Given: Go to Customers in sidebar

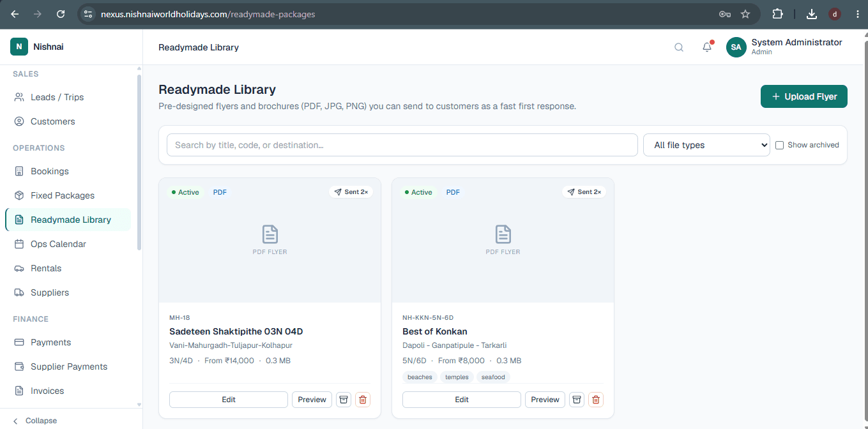Looking at the screenshot, I should [68, 121].
